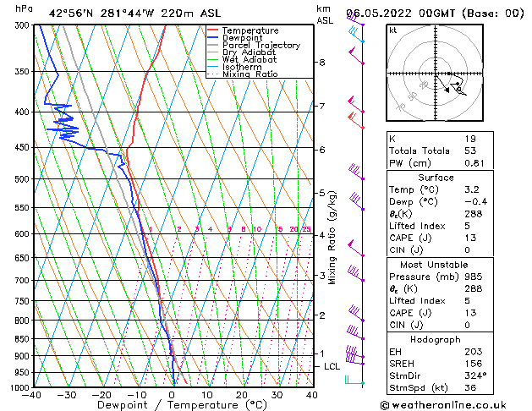Click the green wind barb near 1000 hPa
This screenshot has width=532, height=411.
(354, 381)
